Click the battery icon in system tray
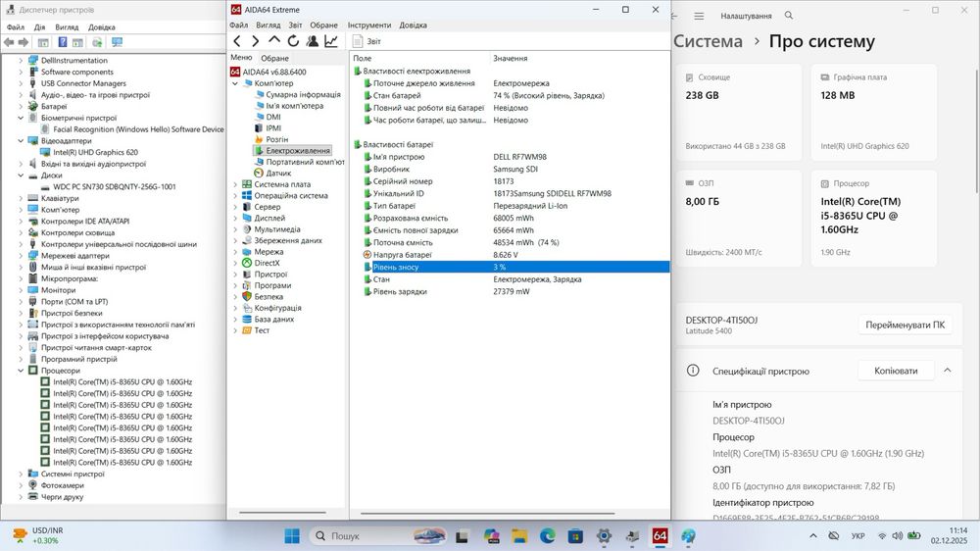The height and width of the screenshot is (551, 980). 913,536
